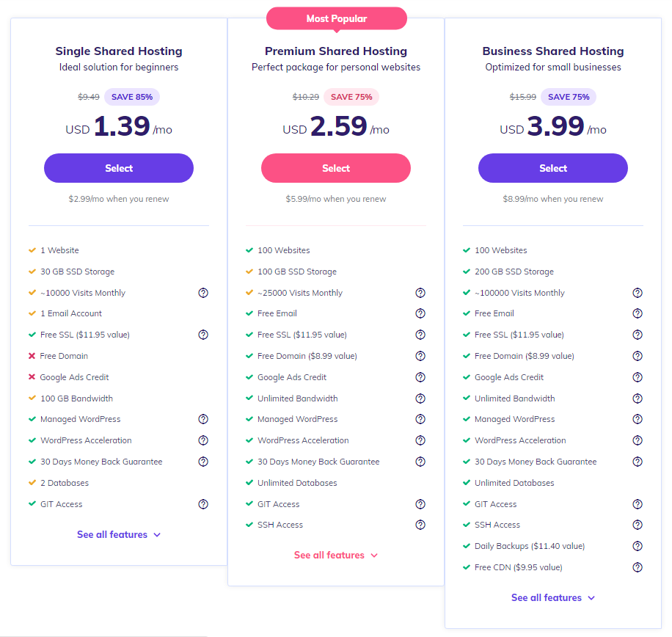The width and height of the screenshot is (672, 637).
Task: Open help icon for Premium plan Free SSL
Action: pyautogui.click(x=420, y=335)
